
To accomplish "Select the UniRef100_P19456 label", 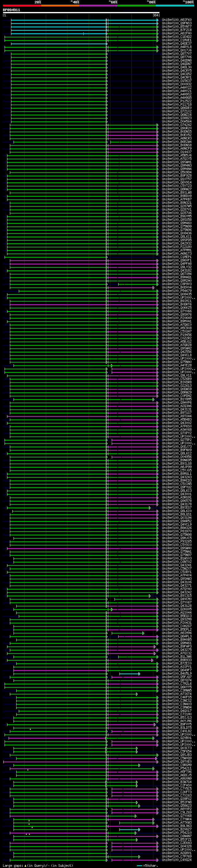I will (x=177, y=335).
